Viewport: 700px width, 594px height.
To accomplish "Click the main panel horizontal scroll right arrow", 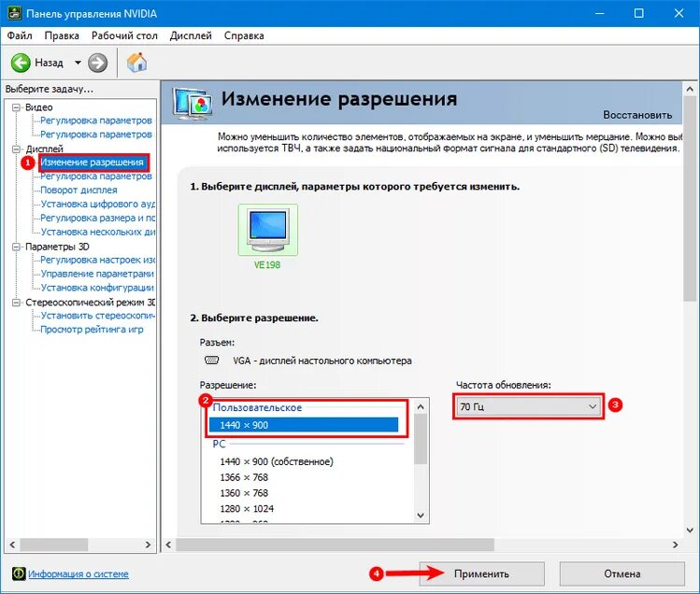I will 676,544.
